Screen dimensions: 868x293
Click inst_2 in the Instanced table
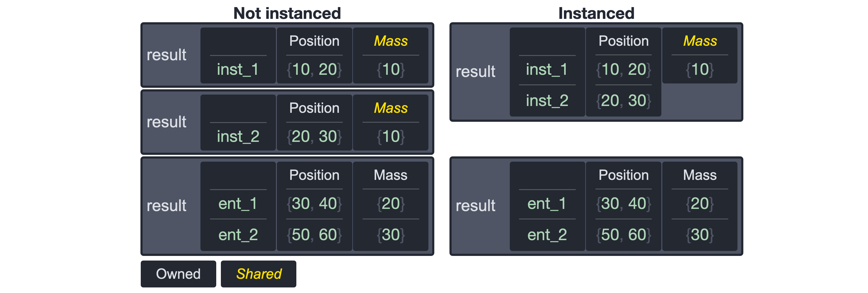(x=547, y=101)
